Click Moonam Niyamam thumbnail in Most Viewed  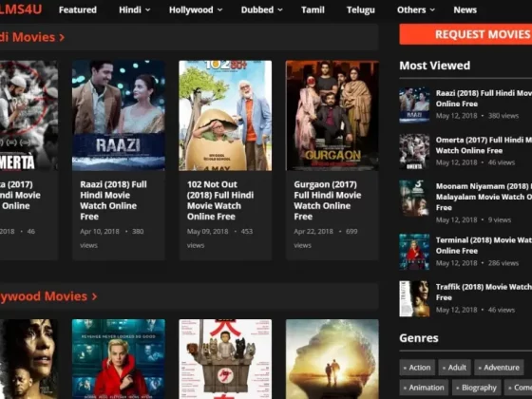(414, 199)
